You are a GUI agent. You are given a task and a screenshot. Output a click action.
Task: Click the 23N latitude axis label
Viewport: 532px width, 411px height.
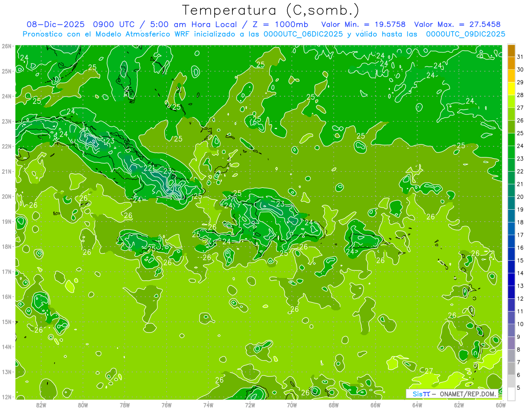pos(7,121)
